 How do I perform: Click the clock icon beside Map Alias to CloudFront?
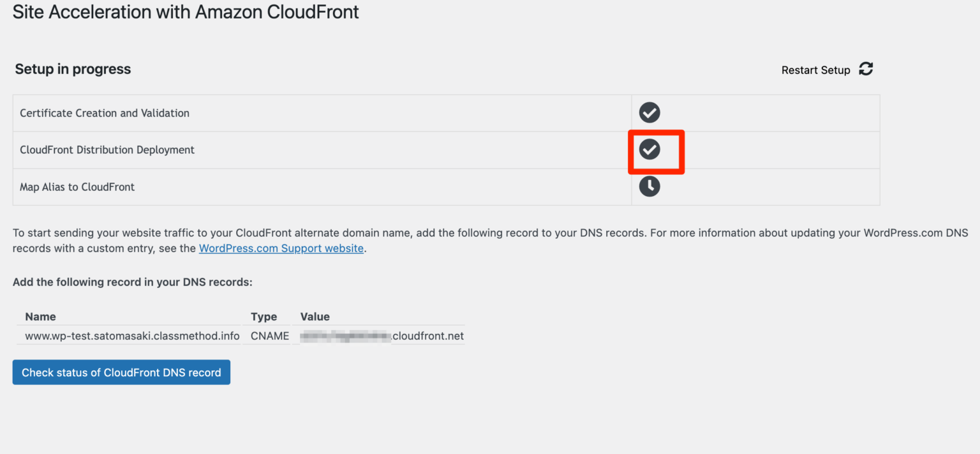tap(649, 186)
